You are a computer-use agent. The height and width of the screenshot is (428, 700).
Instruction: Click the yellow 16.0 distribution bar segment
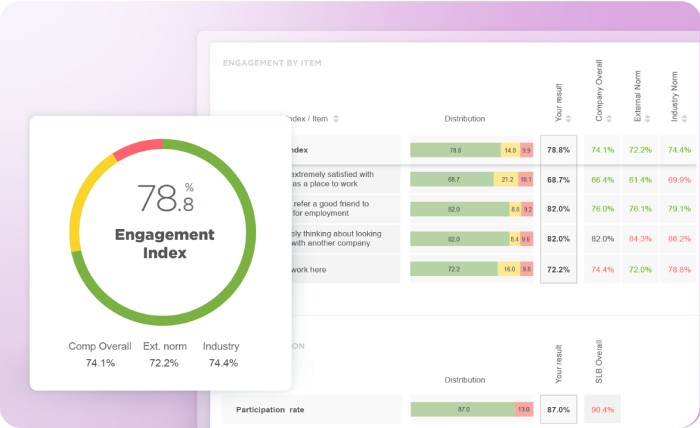[x=509, y=269]
